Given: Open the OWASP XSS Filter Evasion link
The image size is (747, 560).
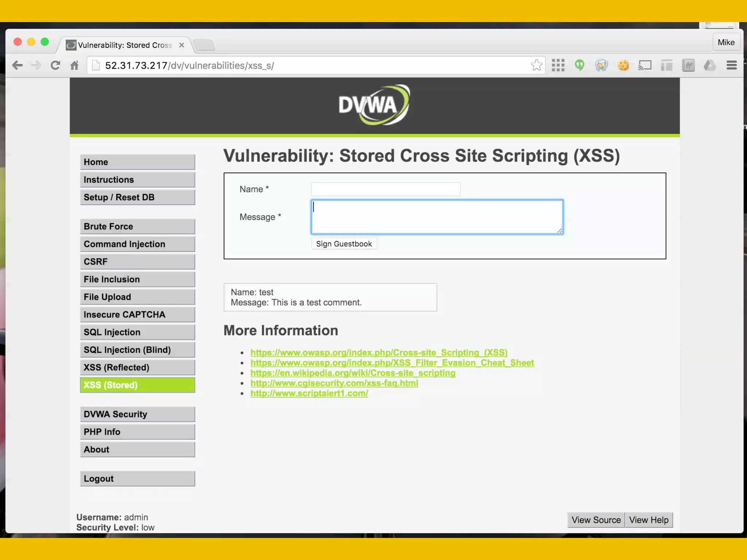Looking at the screenshot, I should 392,363.
